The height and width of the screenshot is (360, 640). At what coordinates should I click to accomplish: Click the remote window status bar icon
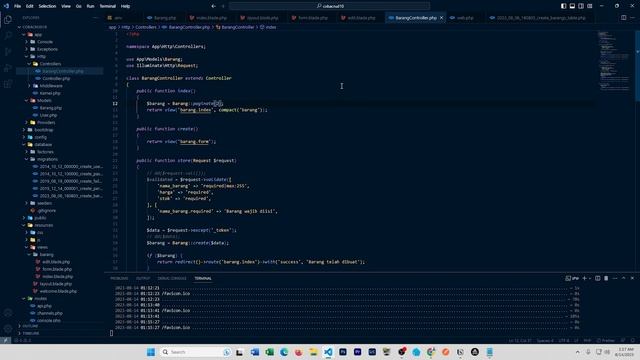coord(5,340)
